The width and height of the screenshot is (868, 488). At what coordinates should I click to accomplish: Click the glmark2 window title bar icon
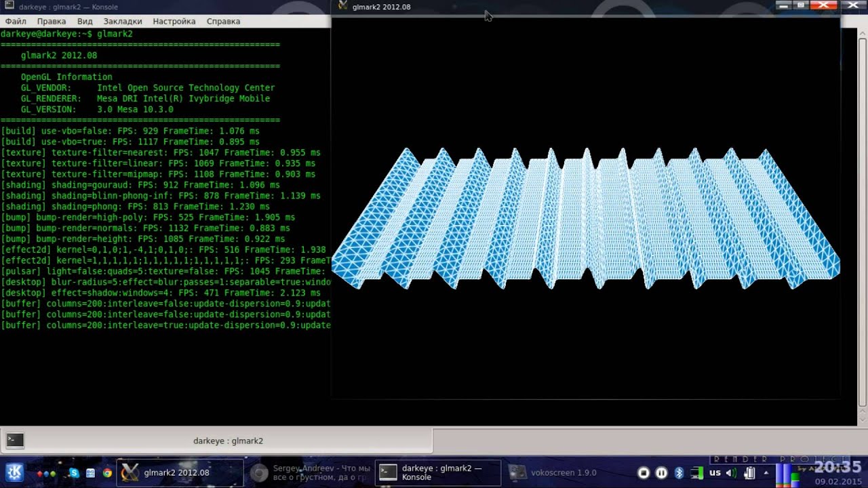[x=342, y=6]
